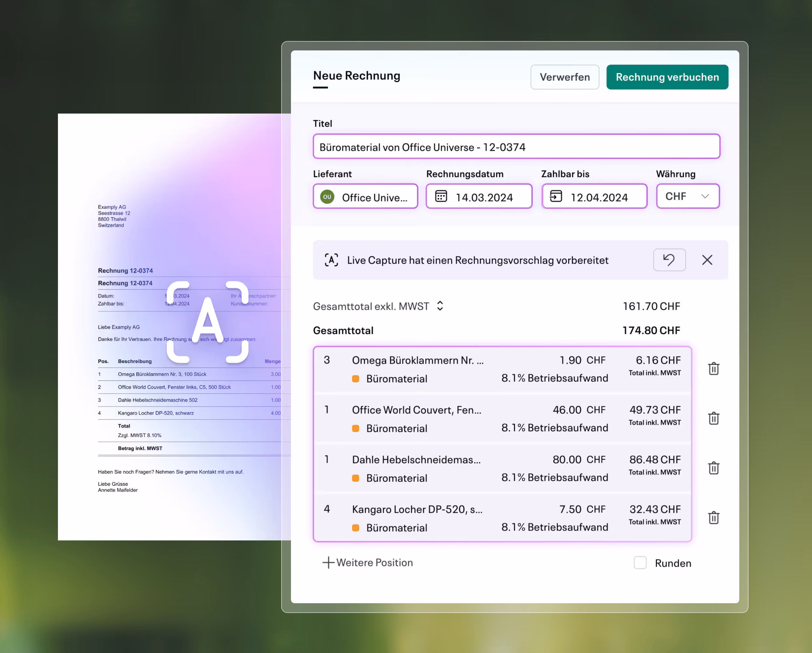812x653 pixels.
Task: Click the Office World Couvert description
Action: pyautogui.click(x=417, y=410)
